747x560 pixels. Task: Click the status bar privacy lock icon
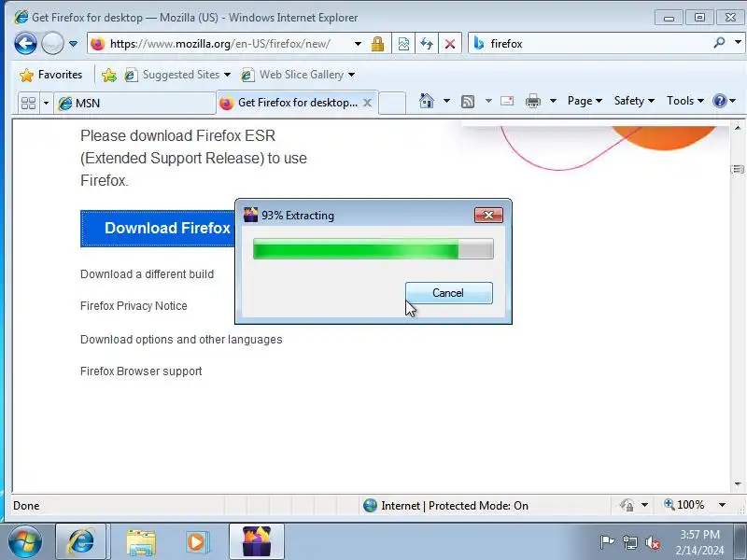pyautogui.click(x=627, y=505)
